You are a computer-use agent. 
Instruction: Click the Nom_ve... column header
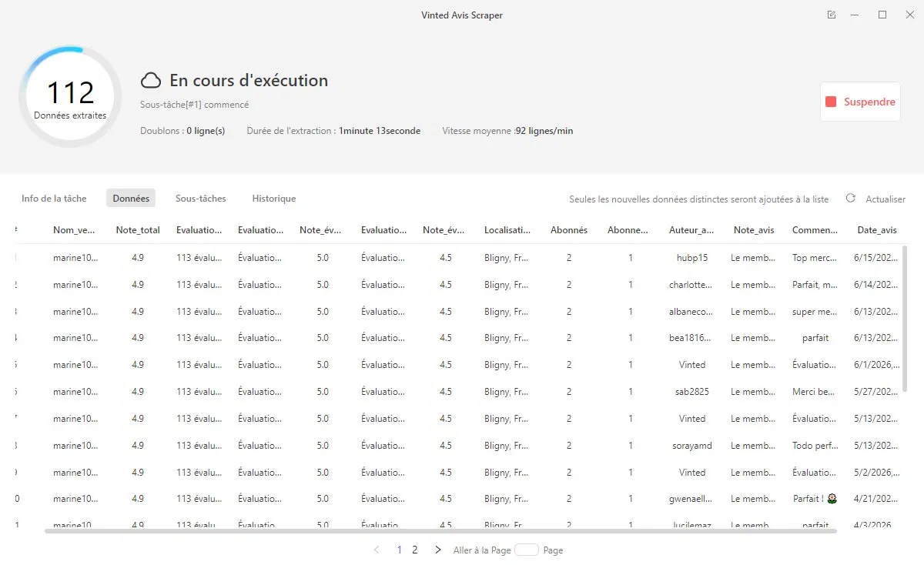click(x=75, y=230)
